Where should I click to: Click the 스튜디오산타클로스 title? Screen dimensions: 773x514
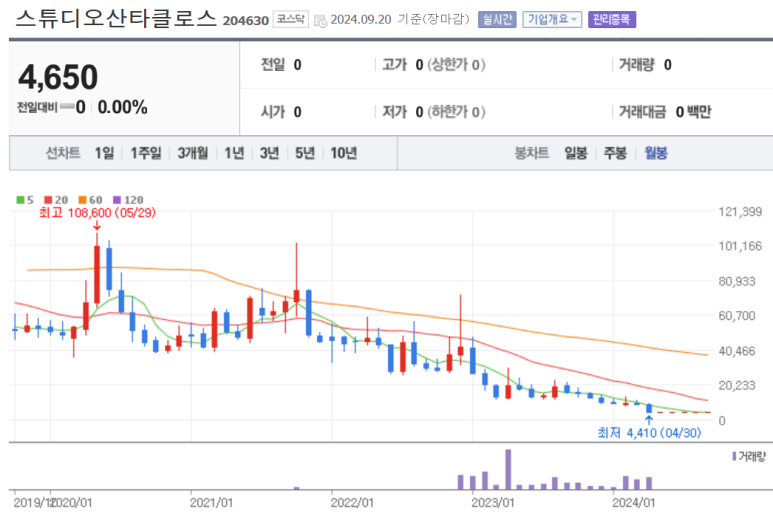116,19
